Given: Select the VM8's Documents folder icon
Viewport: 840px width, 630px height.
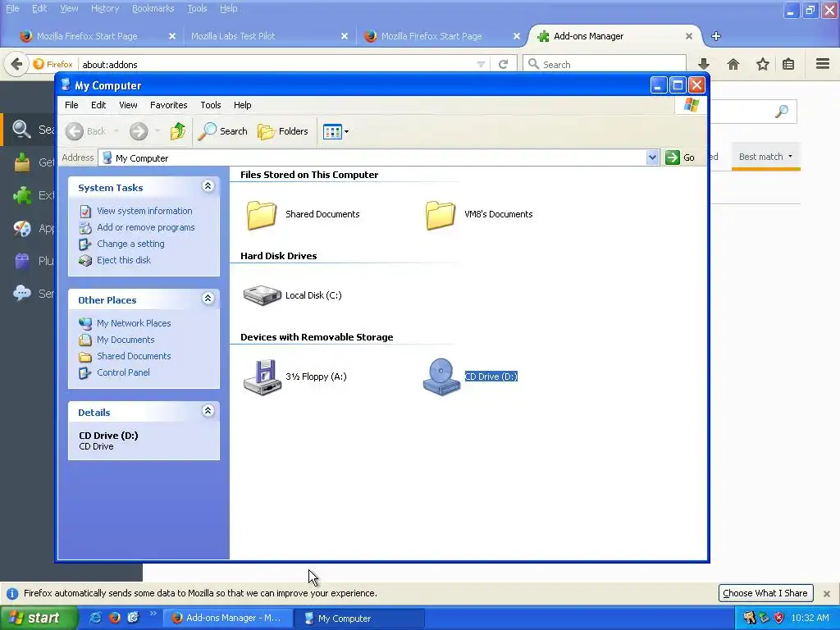Looking at the screenshot, I should pos(441,215).
